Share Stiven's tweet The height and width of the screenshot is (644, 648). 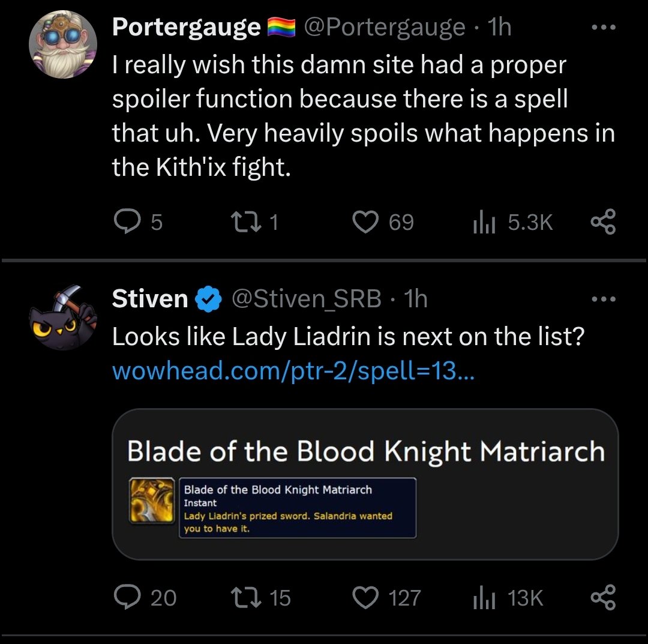(603, 598)
